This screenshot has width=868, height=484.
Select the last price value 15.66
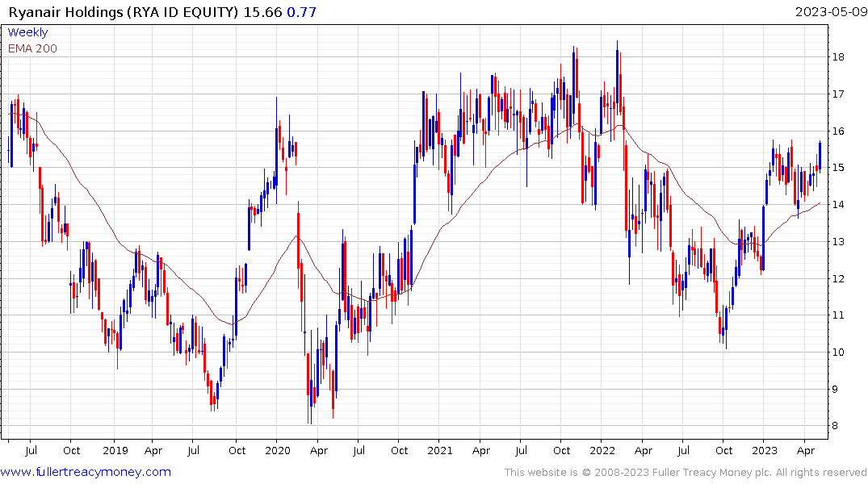pos(263,12)
